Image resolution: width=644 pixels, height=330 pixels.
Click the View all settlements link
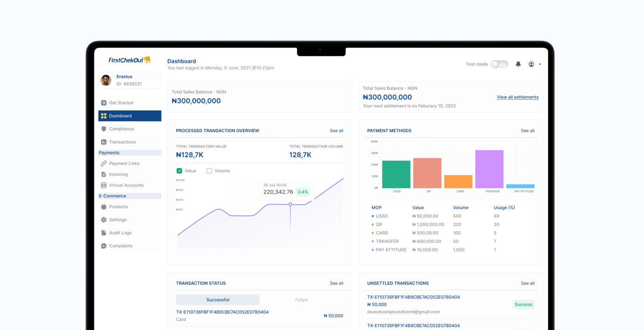pos(517,97)
